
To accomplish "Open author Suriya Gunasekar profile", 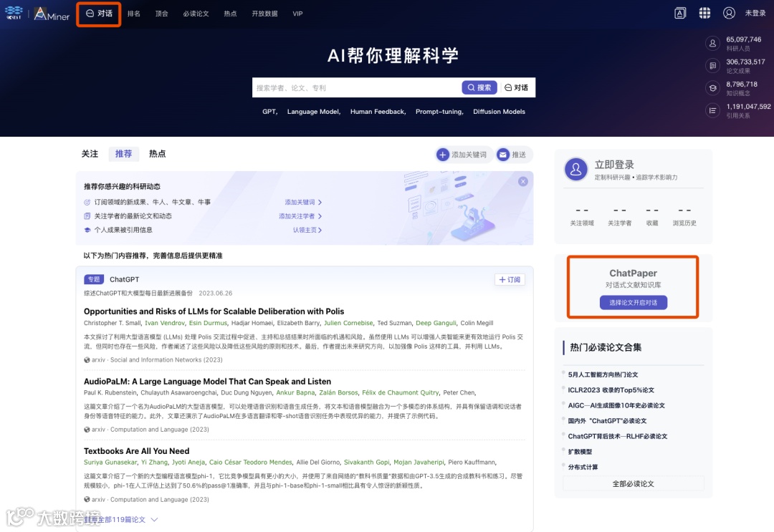I will click(x=110, y=463).
